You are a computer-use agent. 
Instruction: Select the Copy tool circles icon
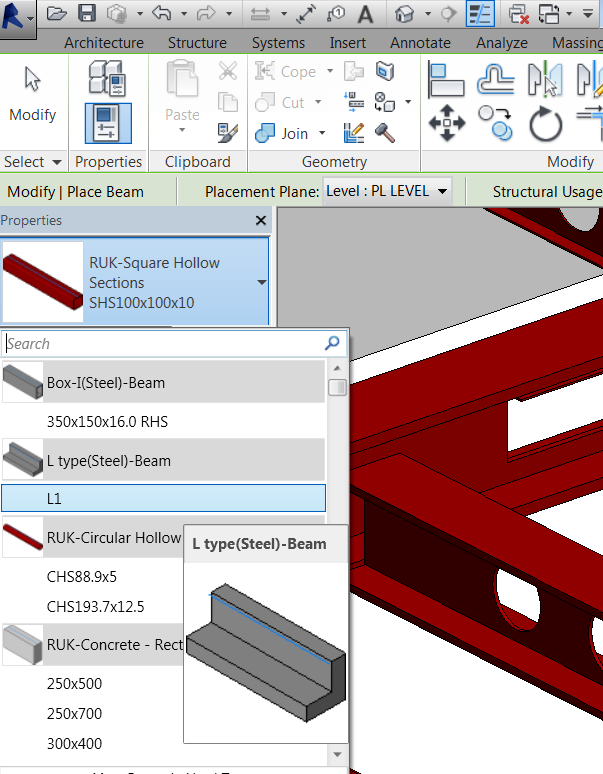click(x=495, y=123)
